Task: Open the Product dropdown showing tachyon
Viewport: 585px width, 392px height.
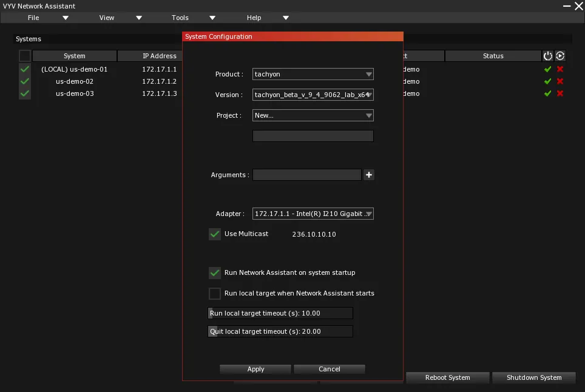Action: (313, 74)
